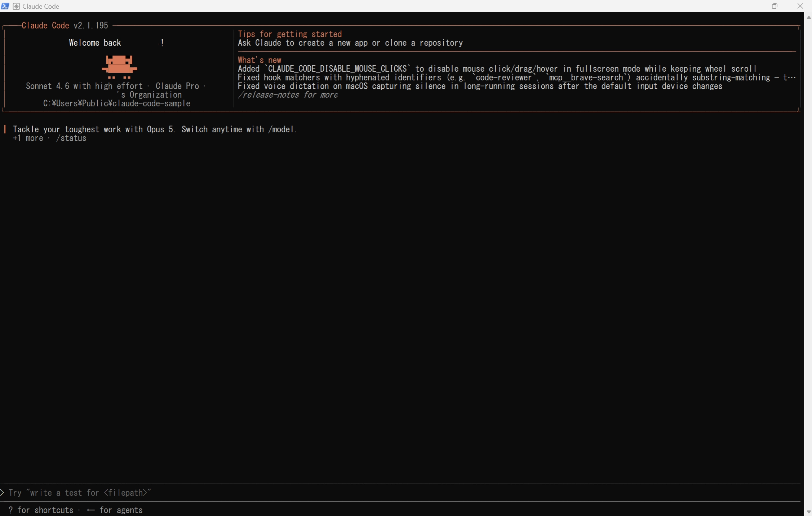Click the "← for agents" hint

tap(115, 510)
